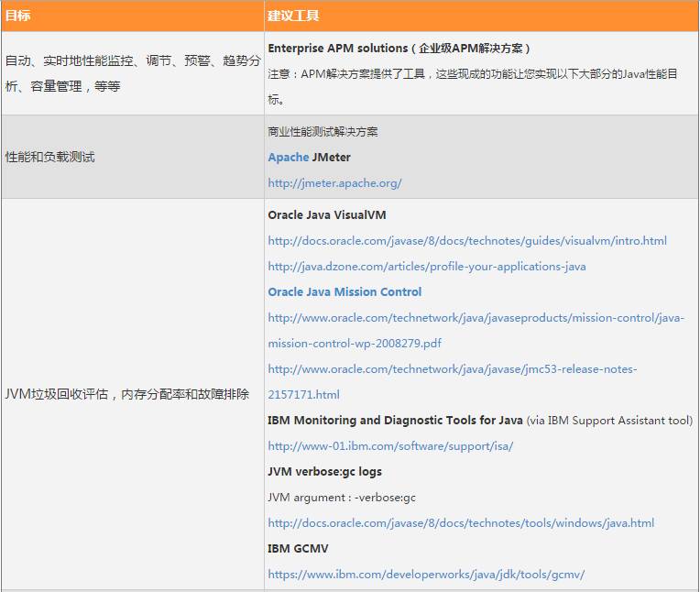Open the docs.oracle.com VisualVM intro URL
Image resolution: width=700 pixels, height=592 pixels.
tap(467, 241)
